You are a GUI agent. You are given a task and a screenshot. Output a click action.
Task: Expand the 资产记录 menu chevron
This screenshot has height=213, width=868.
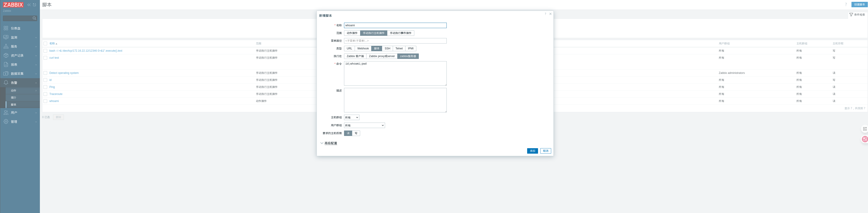click(36, 56)
